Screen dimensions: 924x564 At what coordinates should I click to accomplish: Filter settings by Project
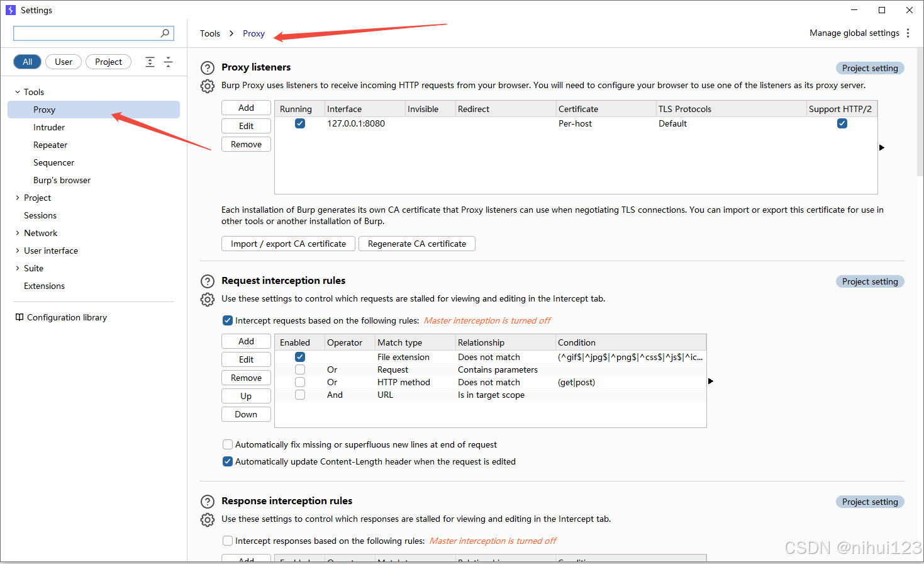(x=108, y=62)
